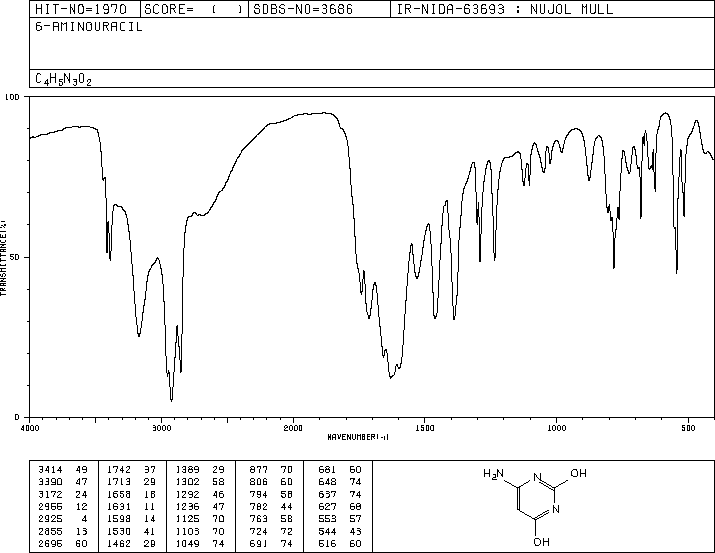Select the IR-NIDA-63693 : NUJOL MULL label
The height and width of the screenshot is (553, 715).
point(505,9)
